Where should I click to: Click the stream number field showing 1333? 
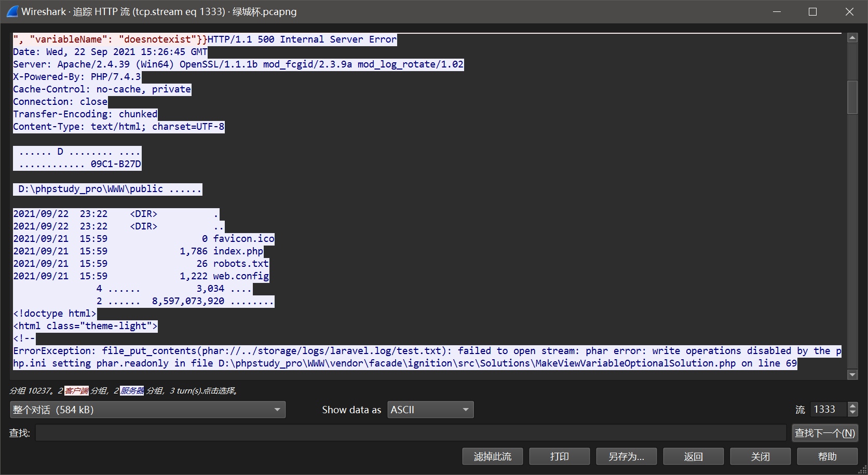click(x=828, y=410)
